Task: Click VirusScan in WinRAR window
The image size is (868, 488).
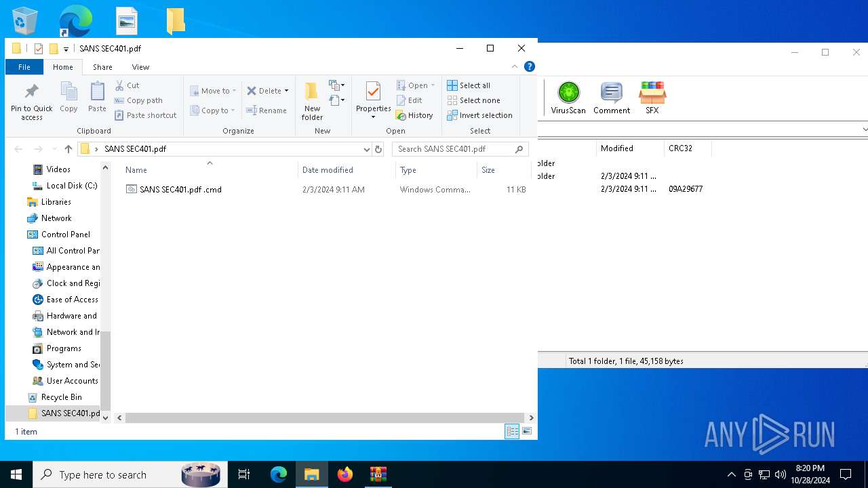Action: click(568, 98)
